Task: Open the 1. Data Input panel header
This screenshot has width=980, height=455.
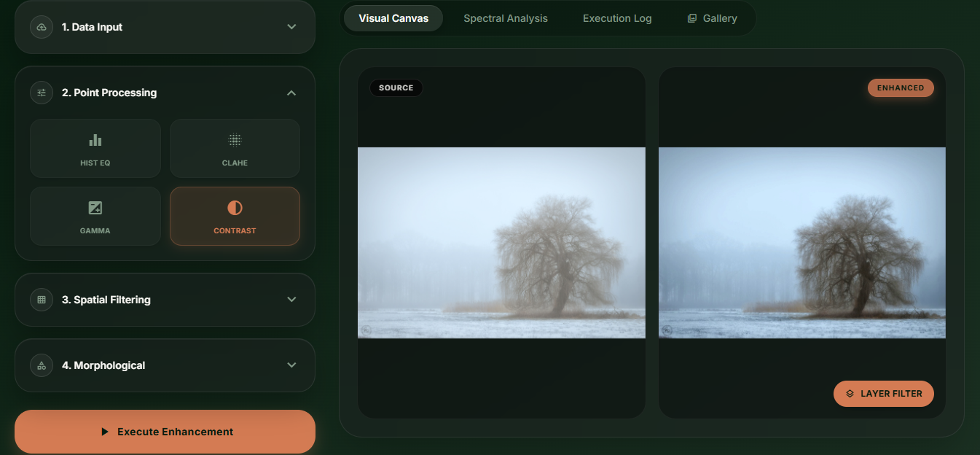Action: click(x=165, y=27)
